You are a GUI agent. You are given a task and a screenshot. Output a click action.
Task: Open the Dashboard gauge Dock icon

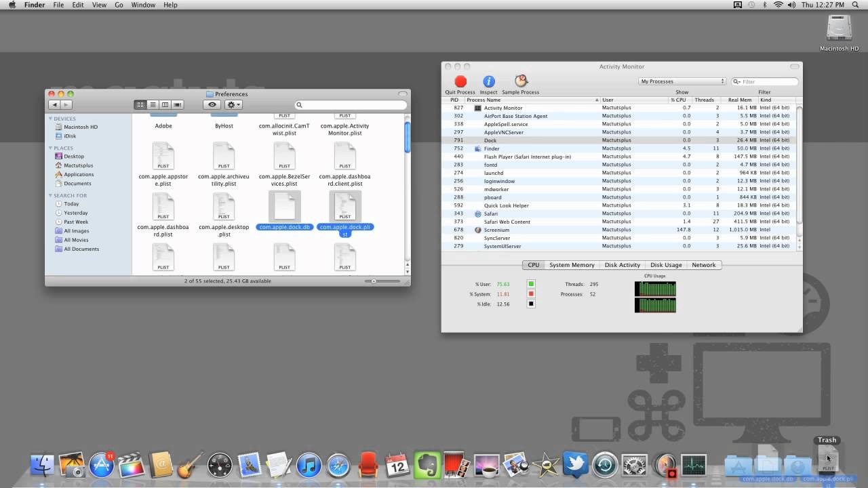[x=220, y=465]
